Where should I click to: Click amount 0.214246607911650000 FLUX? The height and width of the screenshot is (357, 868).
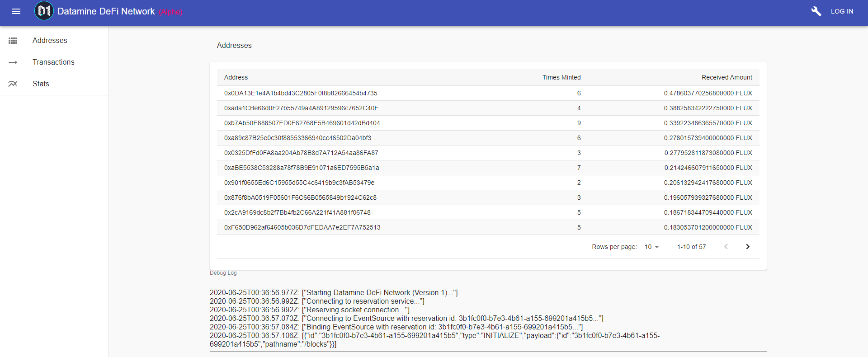pos(708,168)
